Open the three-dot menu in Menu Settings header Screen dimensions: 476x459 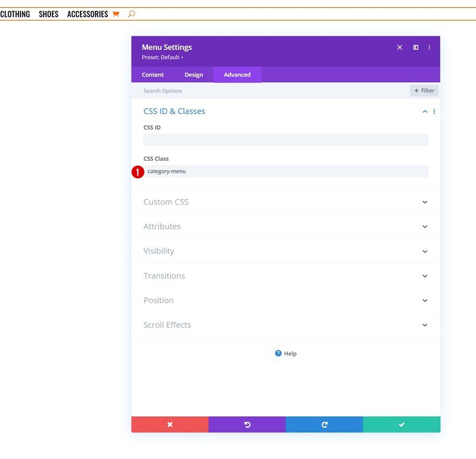coord(429,47)
